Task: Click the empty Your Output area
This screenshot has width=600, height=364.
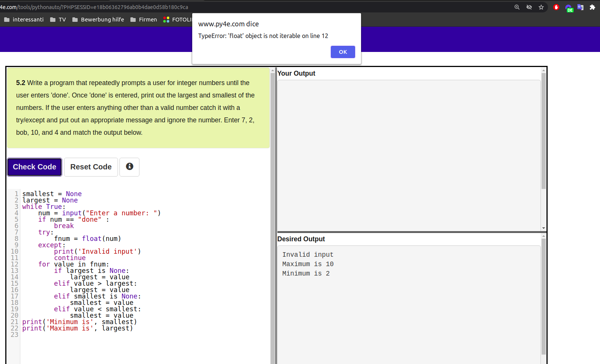Action: [409, 155]
